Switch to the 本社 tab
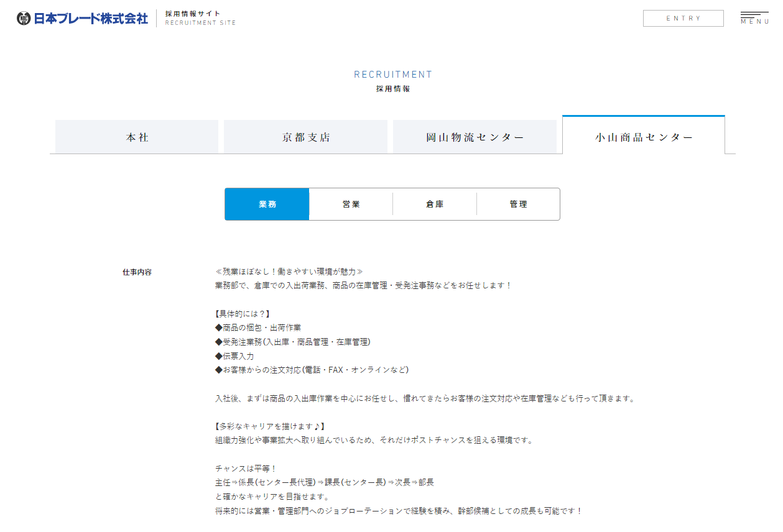Viewport: 783px width, 532px height. tap(137, 137)
